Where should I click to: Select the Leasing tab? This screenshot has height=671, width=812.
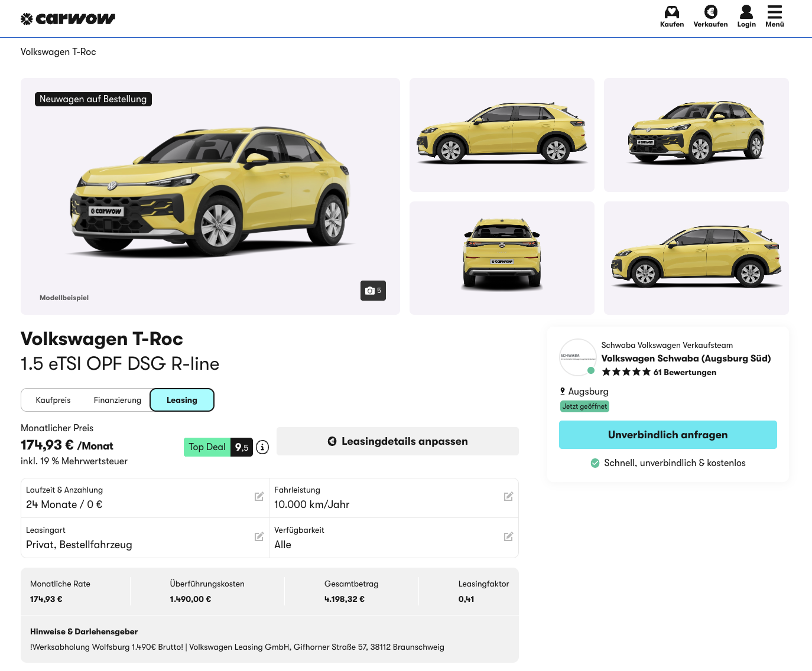click(x=182, y=400)
